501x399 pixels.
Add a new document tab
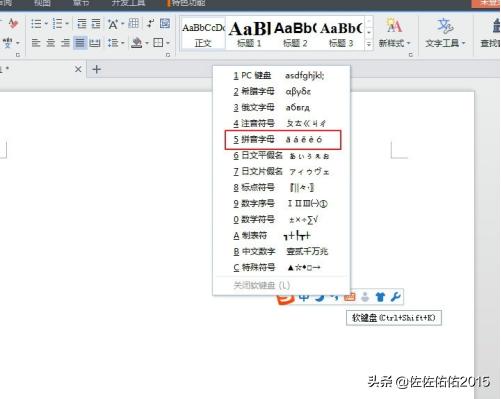[96, 69]
